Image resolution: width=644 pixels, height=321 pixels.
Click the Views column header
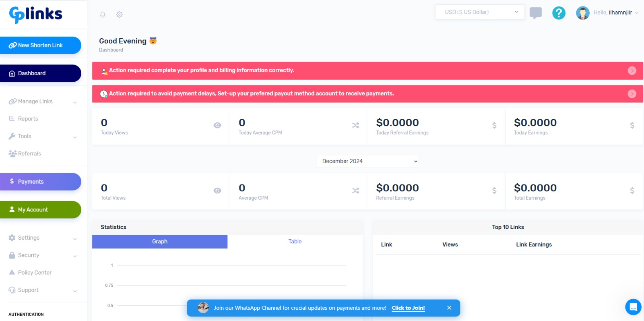450,244
